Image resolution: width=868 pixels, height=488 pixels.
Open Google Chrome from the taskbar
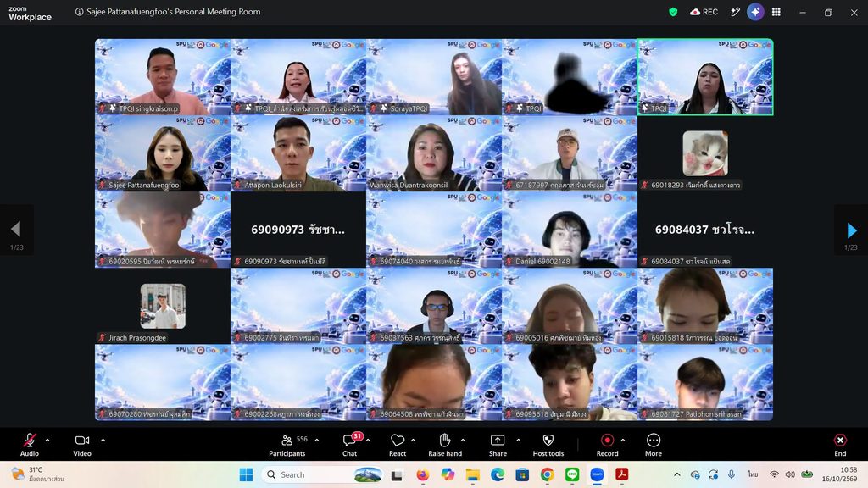547,474
